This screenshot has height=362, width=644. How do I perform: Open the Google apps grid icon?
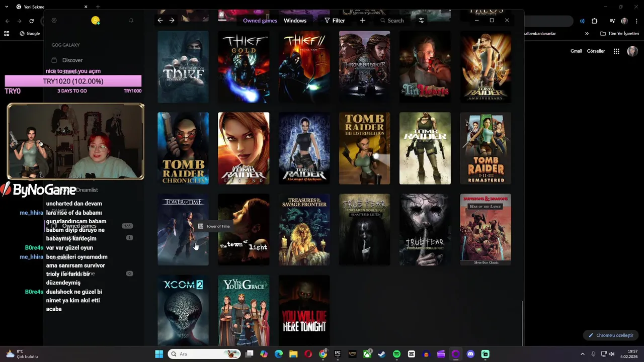click(x=616, y=51)
